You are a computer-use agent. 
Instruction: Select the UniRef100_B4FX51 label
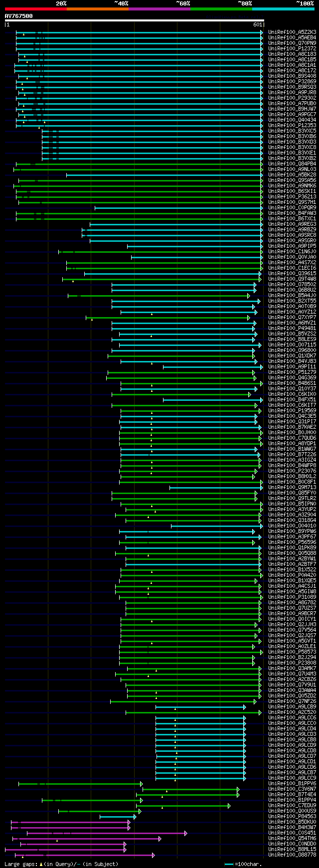pyautogui.click(x=292, y=400)
